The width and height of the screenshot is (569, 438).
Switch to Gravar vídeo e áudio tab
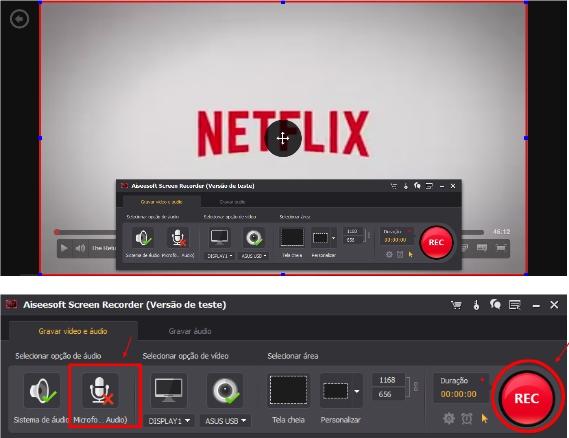pyautogui.click(x=73, y=331)
